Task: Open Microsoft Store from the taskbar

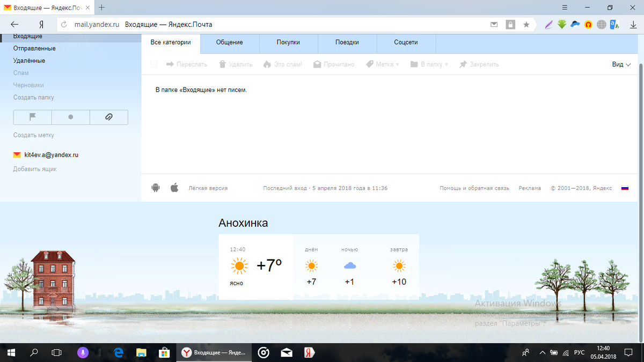Action: coord(164,352)
